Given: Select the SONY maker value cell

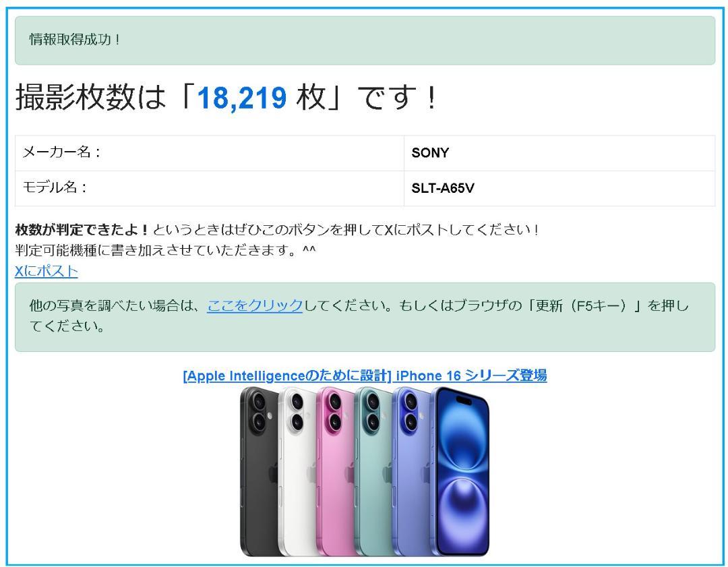Looking at the screenshot, I should [559, 153].
